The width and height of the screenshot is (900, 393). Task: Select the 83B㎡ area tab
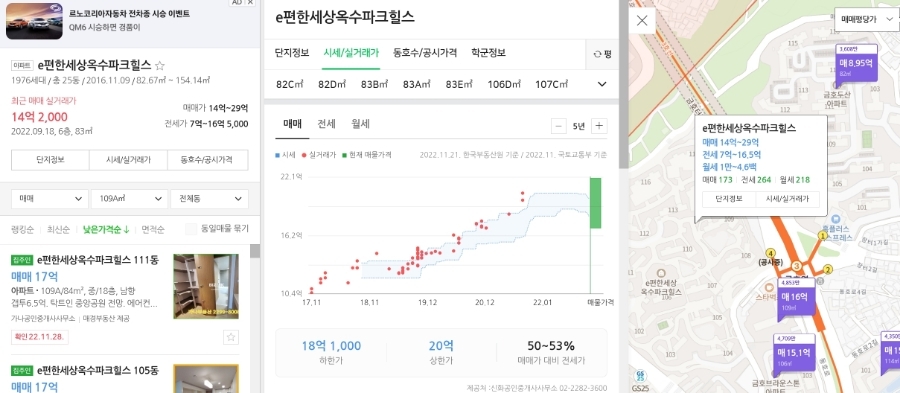(x=374, y=85)
